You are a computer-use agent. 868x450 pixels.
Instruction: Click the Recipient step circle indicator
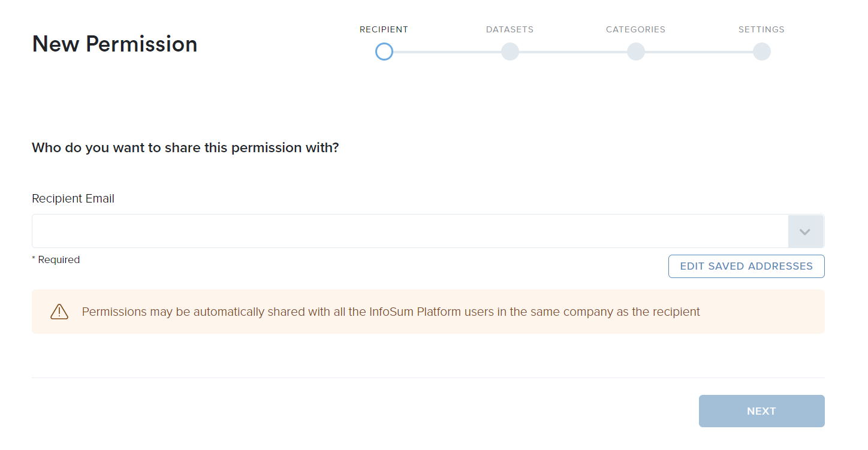[384, 52]
